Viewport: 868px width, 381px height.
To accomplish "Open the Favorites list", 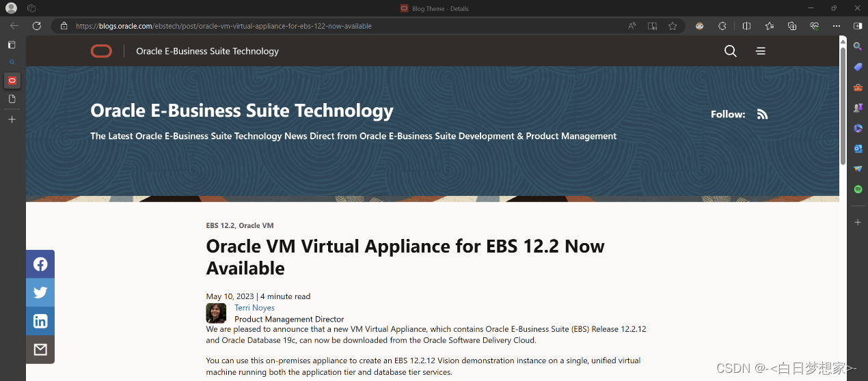I will 770,26.
